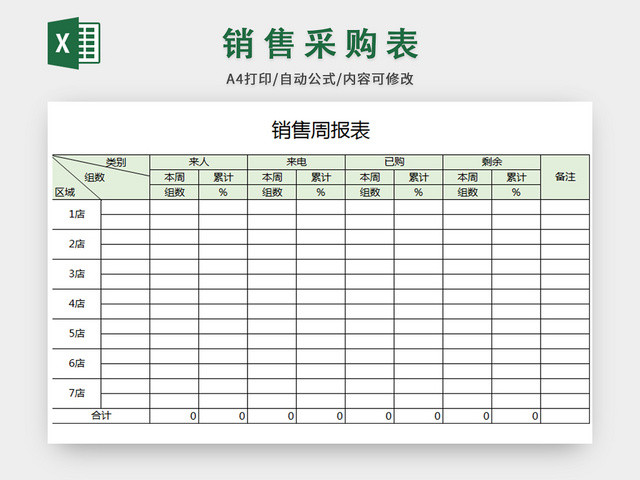Select the 来人 column group header
Screen dimensions: 640x480
(x=199, y=162)
